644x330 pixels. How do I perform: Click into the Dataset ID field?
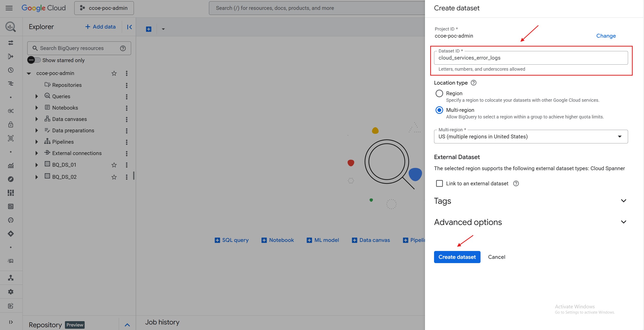click(531, 58)
